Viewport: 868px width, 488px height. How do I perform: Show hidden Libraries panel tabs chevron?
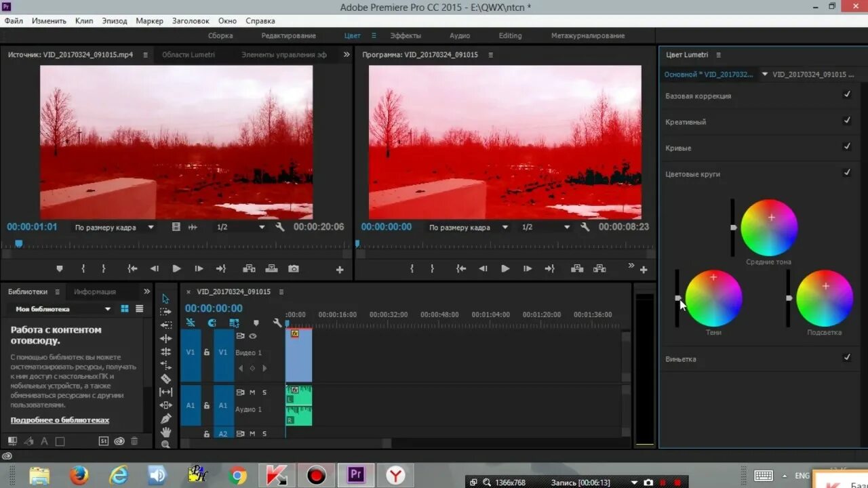(x=147, y=292)
